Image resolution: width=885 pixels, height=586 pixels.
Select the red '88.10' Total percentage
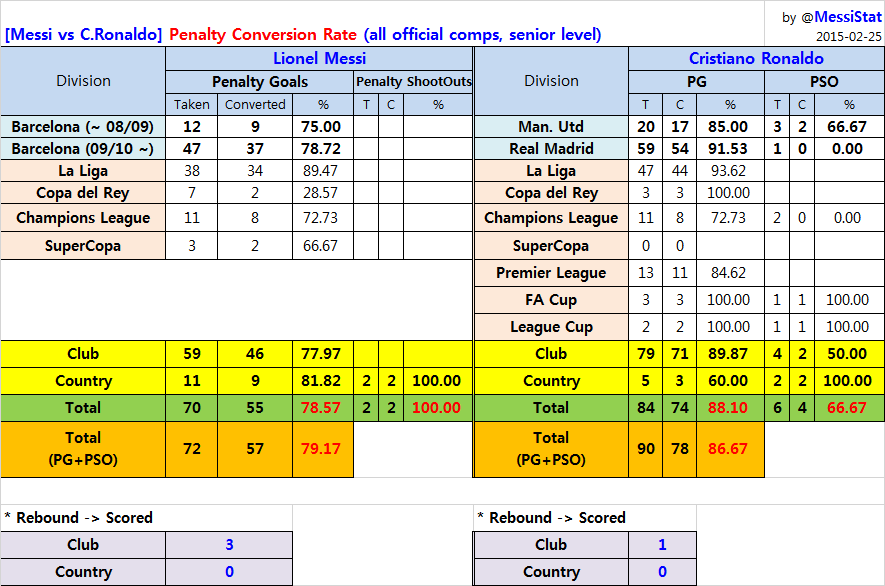(730, 408)
